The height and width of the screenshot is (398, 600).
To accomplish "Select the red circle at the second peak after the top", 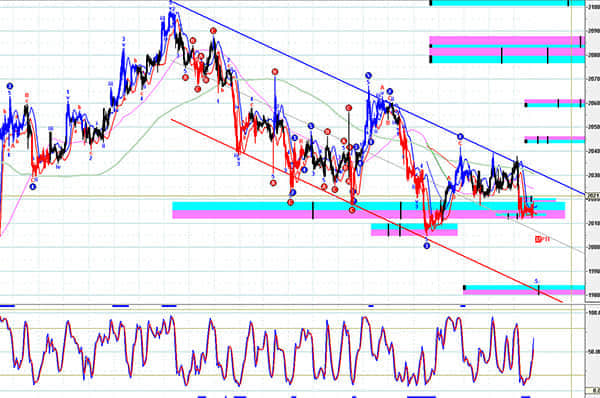I will 213,31.
